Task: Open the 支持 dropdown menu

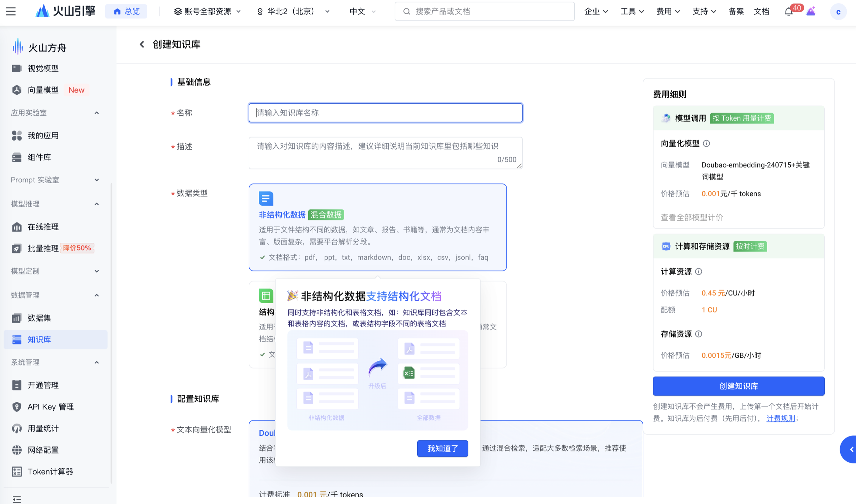Action: tap(704, 11)
